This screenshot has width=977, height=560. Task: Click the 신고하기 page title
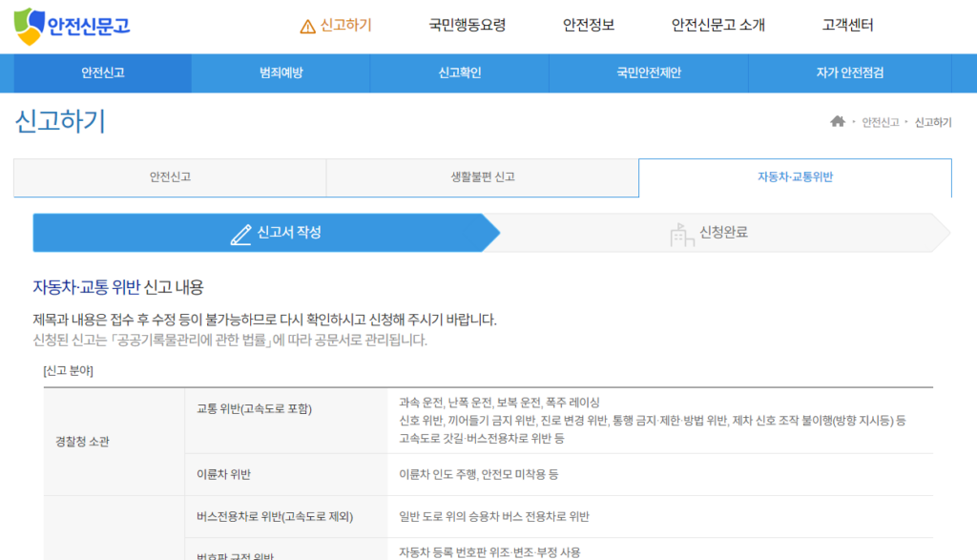tap(60, 121)
